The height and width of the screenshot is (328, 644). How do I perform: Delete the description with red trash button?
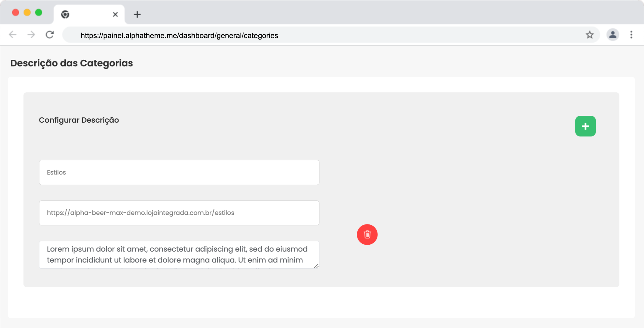pyautogui.click(x=367, y=235)
